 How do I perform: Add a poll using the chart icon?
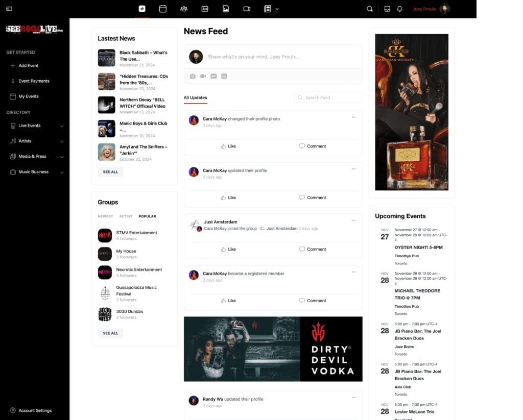tap(224, 76)
